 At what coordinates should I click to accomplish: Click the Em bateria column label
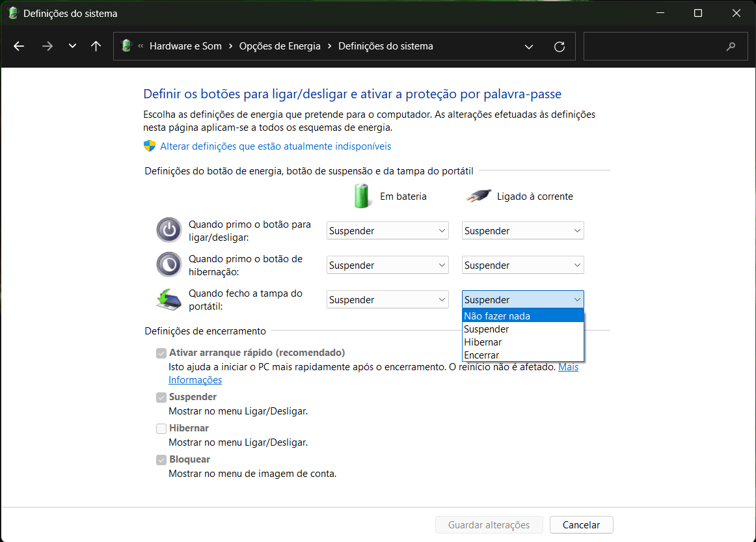403,196
